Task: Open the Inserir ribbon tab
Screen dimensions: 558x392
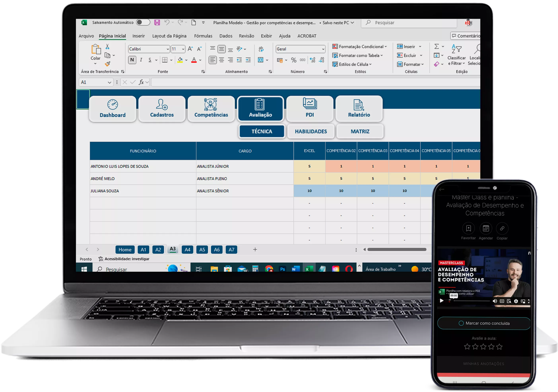Action: tap(139, 36)
